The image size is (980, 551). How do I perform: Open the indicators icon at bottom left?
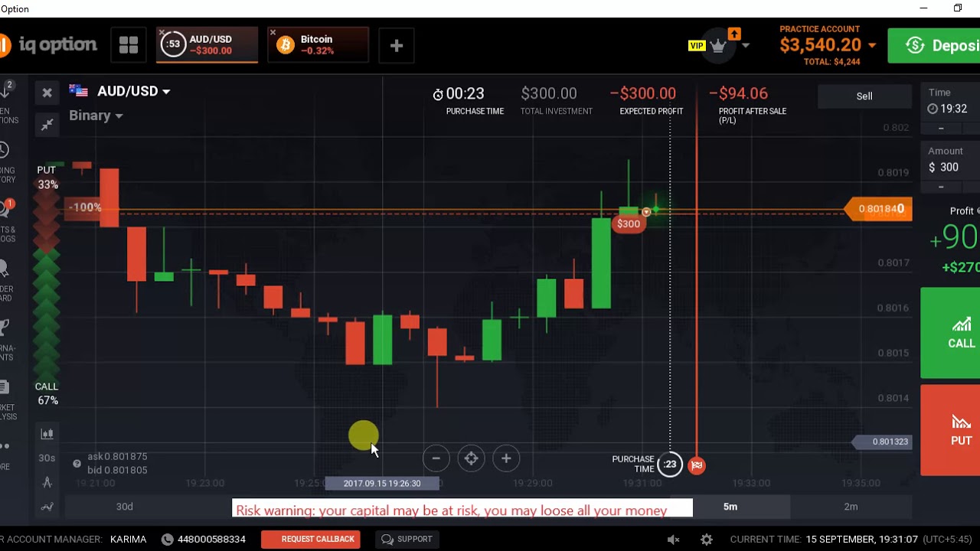(47, 507)
